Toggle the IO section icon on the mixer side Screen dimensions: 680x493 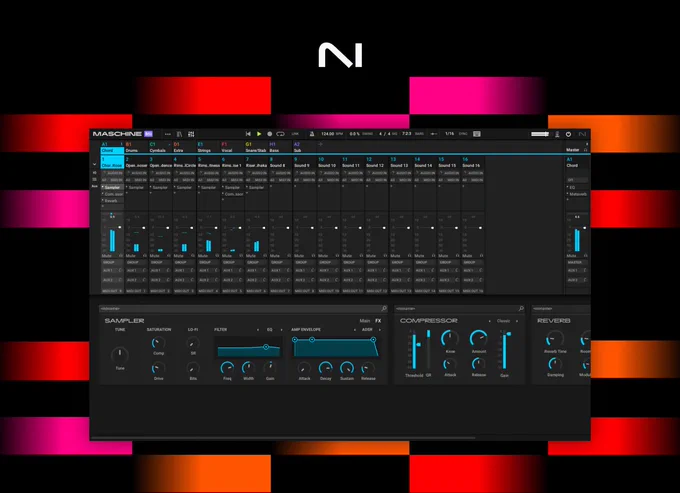point(95,173)
